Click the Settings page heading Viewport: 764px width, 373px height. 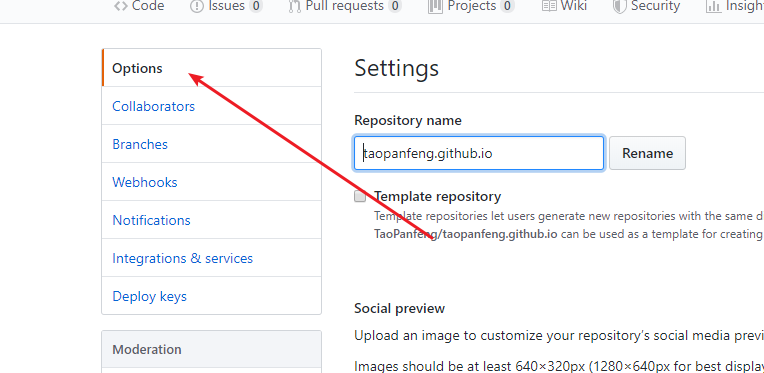(397, 68)
